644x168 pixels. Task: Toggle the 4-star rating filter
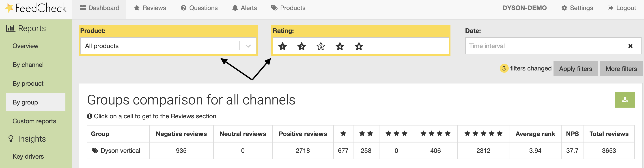point(340,46)
